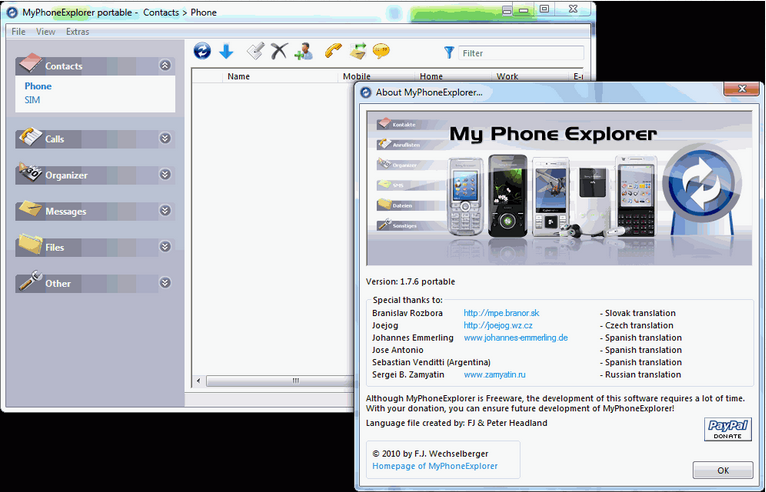Open the www.zamyatin.ru link
The height and width of the screenshot is (492, 766).
pyautogui.click(x=494, y=375)
